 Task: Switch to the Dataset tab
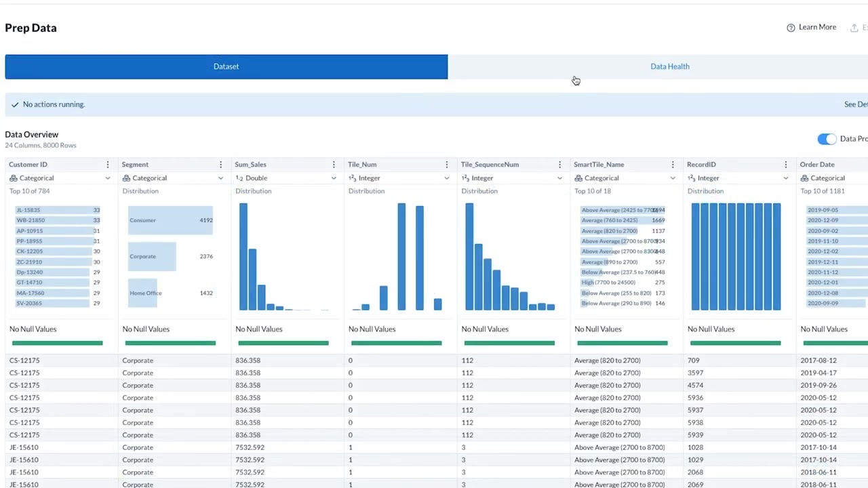point(226,66)
